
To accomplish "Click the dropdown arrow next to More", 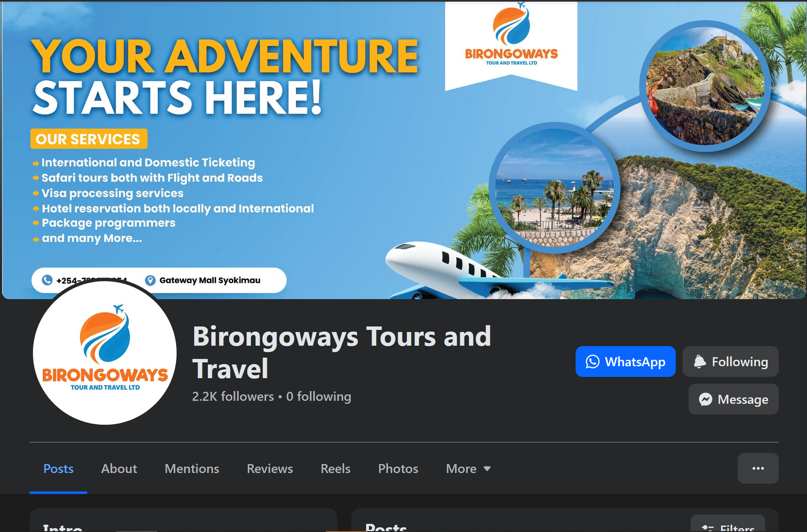I will 487,469.
